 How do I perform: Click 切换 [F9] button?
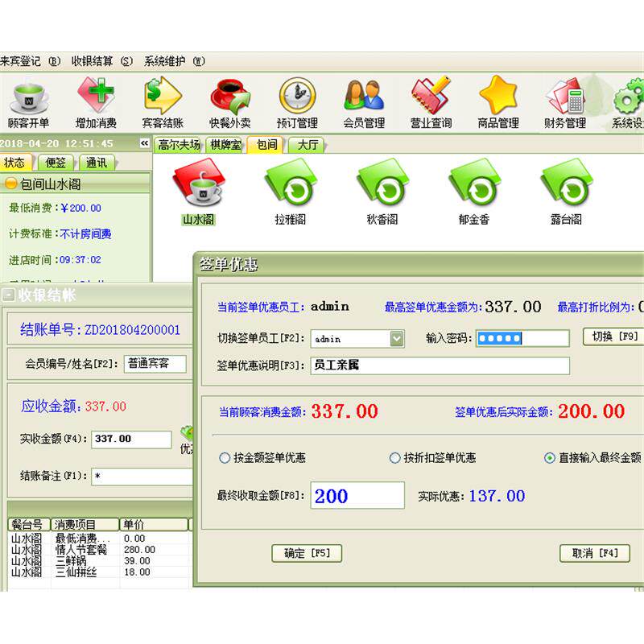(x=614, y=336)
